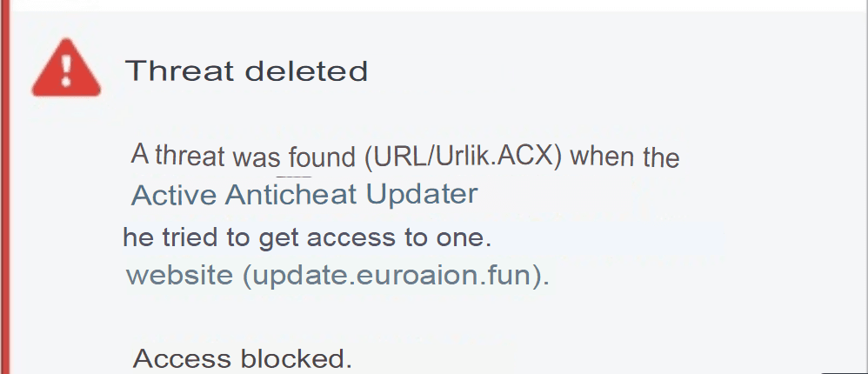Screen dimensions: 868x374
Task: Click the white strip above the notification
Action: (435, 5)
